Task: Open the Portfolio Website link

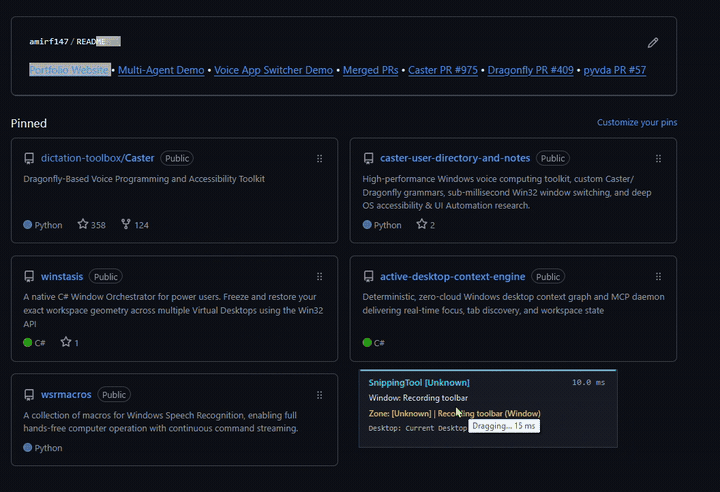Action: [x=69, y=70]
